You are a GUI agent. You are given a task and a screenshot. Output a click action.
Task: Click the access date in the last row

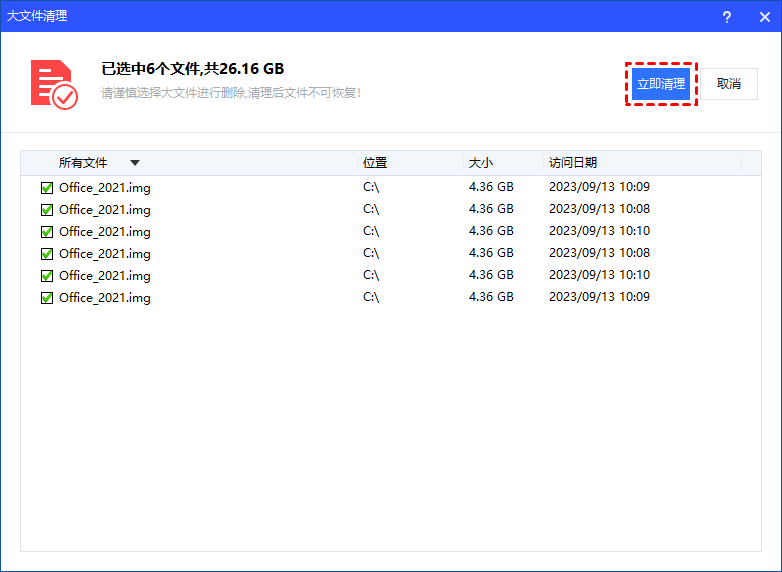tap(599, 298)
